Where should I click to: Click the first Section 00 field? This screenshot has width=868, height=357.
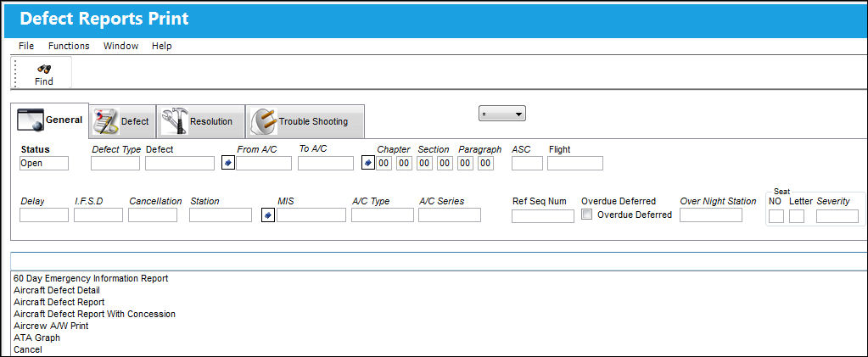[x=424, y=164]
